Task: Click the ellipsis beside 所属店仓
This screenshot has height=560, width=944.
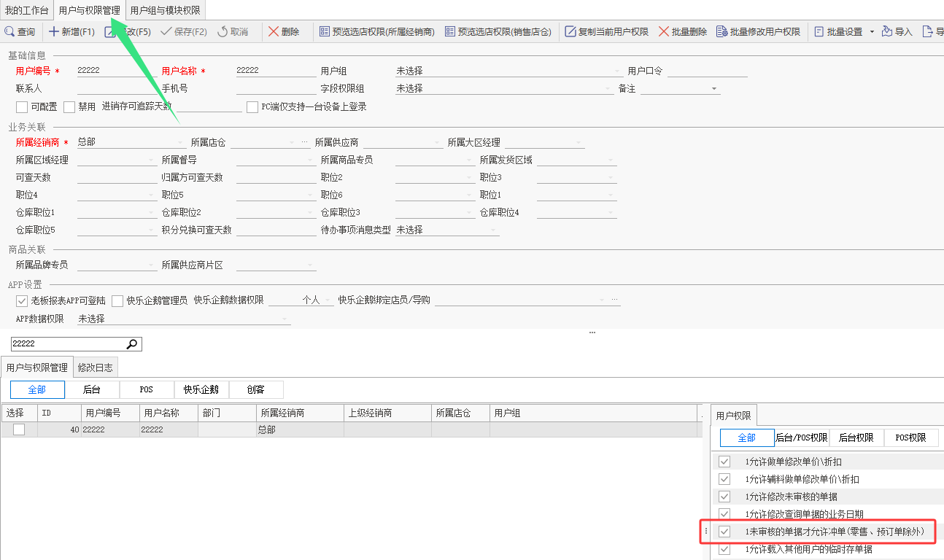Action: tap(304, 142)
